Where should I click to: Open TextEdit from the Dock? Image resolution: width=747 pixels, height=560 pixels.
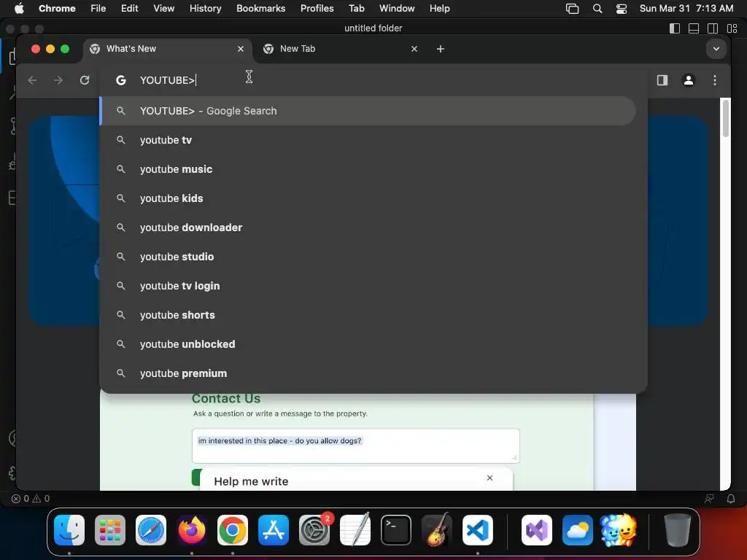[x=355, y=530]
